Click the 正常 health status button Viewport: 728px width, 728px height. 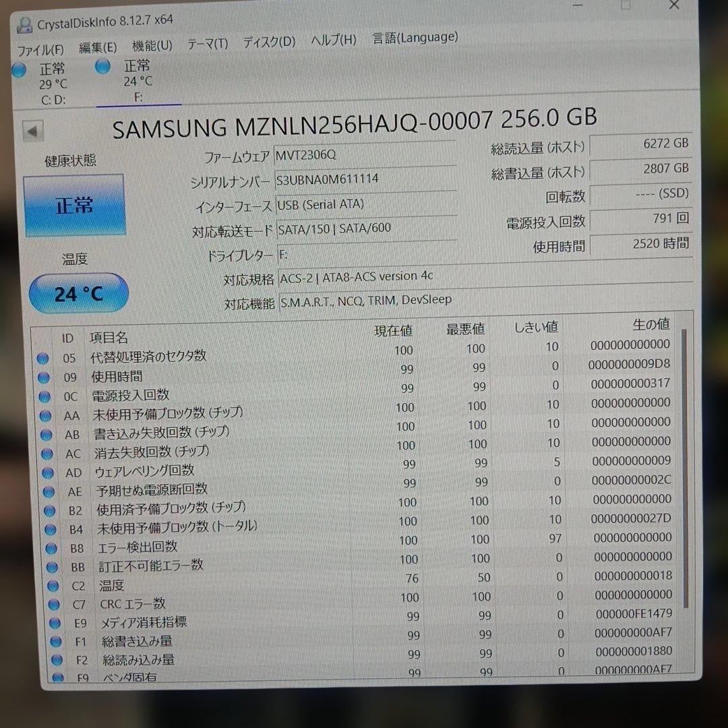click(74, 205)
